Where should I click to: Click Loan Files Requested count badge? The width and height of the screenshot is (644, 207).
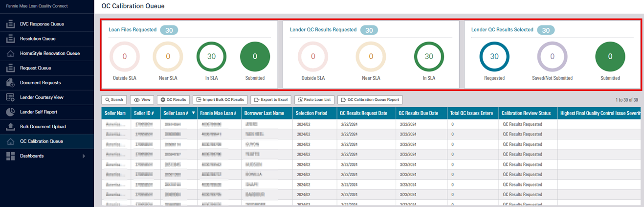click(169, 30)
